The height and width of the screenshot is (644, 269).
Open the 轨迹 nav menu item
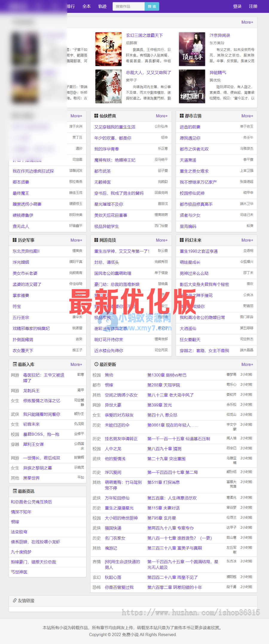click(103, 6)
